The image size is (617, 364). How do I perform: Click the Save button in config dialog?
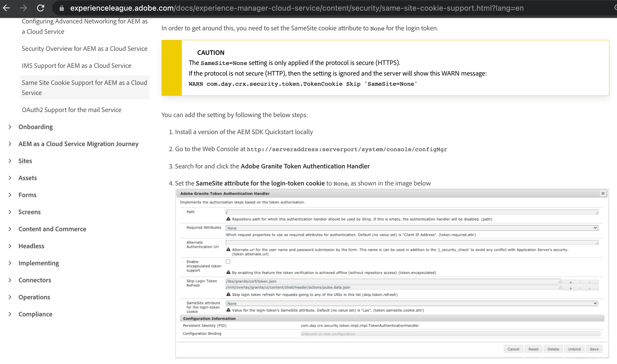[594, 349]
